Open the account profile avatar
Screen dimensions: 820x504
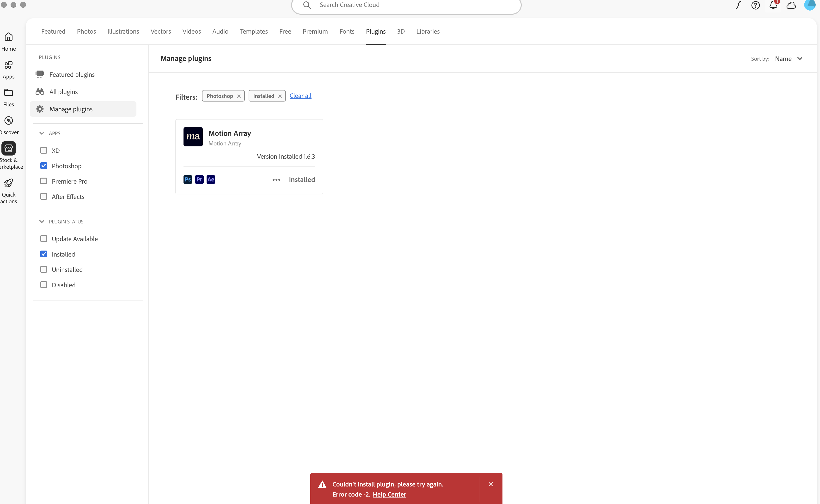pyautogui.click(x=810, y=5)
